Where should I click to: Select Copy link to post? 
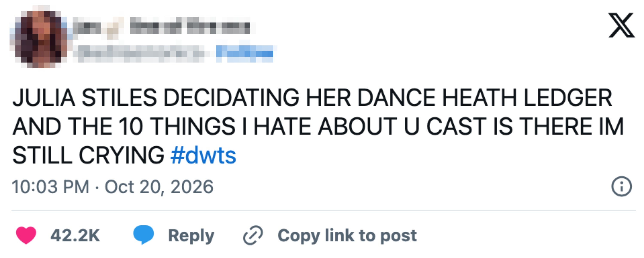[x=347, y=235]
